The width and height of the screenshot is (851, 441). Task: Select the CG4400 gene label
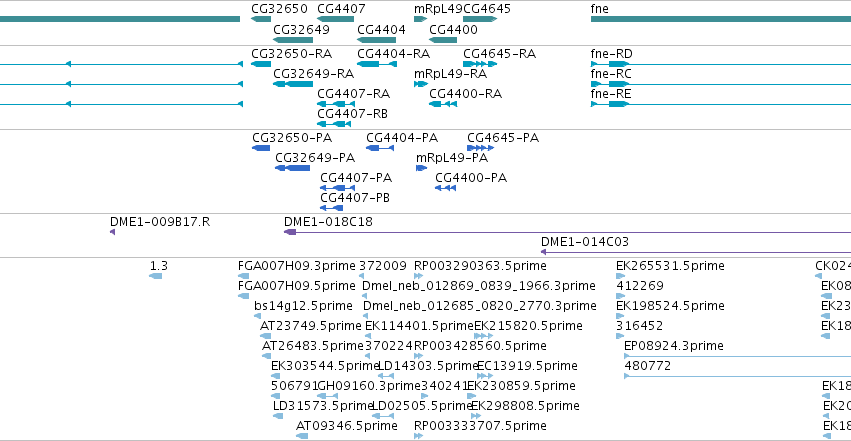pyautogui.click(x=453, y=29)
